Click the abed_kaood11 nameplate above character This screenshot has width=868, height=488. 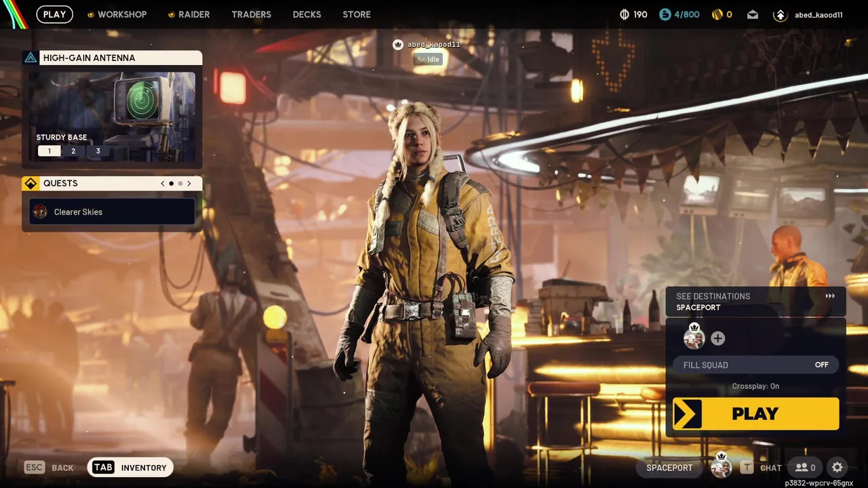[427, 45]
